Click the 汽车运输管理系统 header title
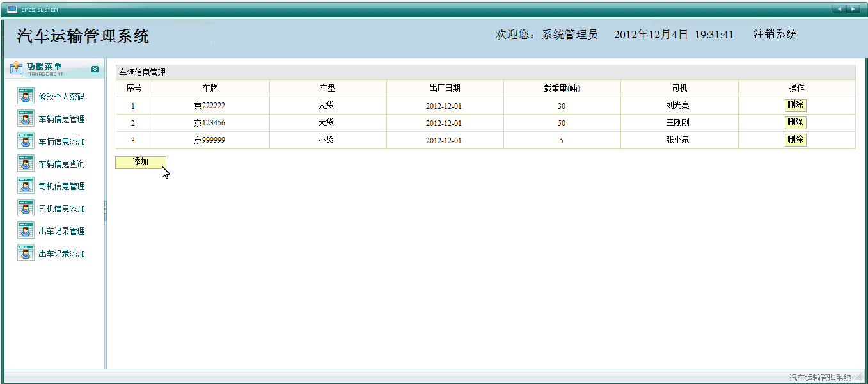Screen dimensions: 868x384 [83, 36]
